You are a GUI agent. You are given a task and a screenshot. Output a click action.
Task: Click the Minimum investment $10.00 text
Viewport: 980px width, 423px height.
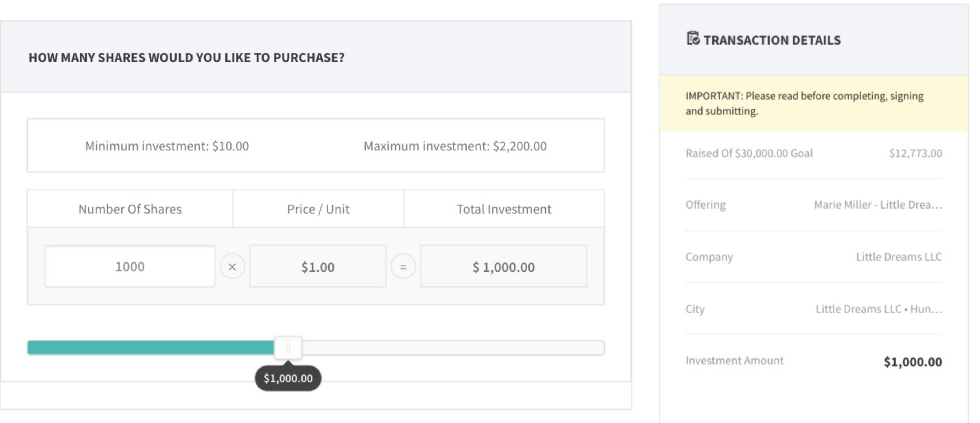(x=167, y=146)
